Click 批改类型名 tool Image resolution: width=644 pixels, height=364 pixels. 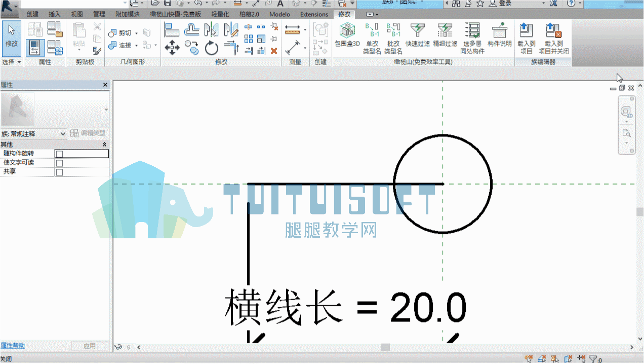[393, 39]
